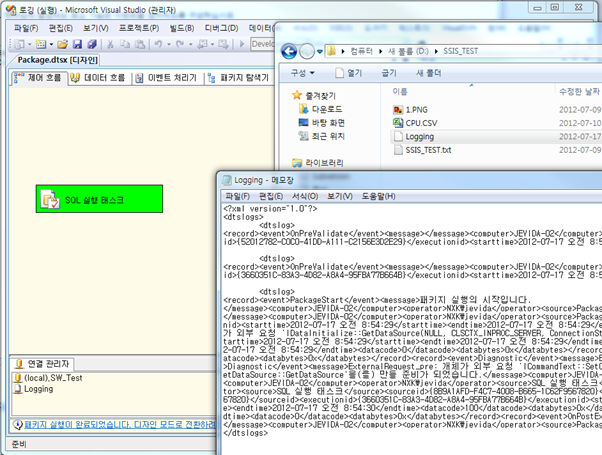Save the package with the floppy icon

coord(77,44)
